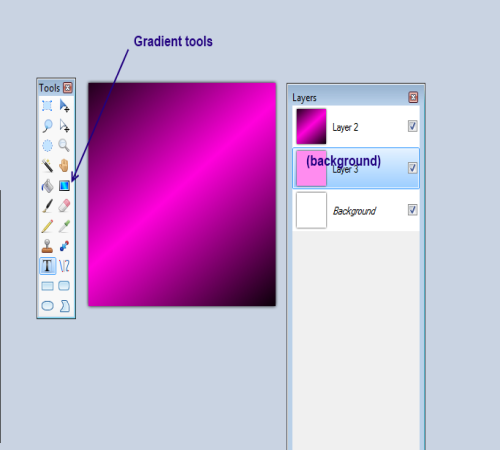Click the white Background layer thumbnail

pos(311,210)
